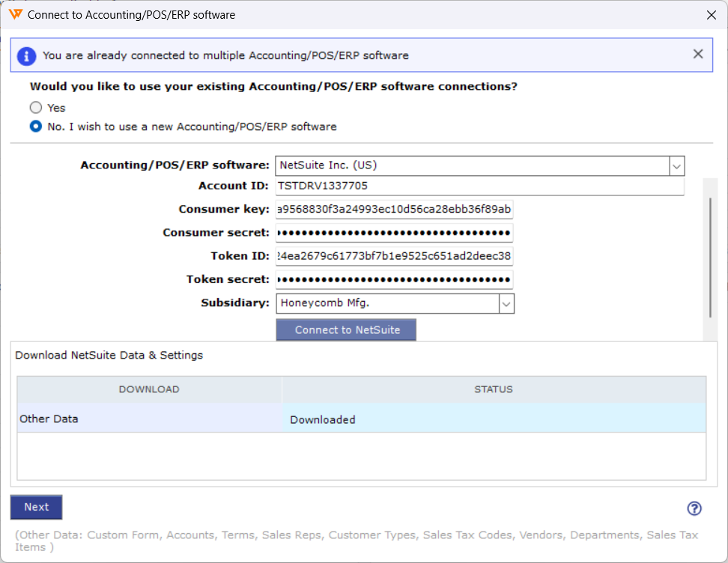The width and height of the screenshot is (728, 563).
Task: Click Connect to NetSuite button
Action: click(346, 330)
